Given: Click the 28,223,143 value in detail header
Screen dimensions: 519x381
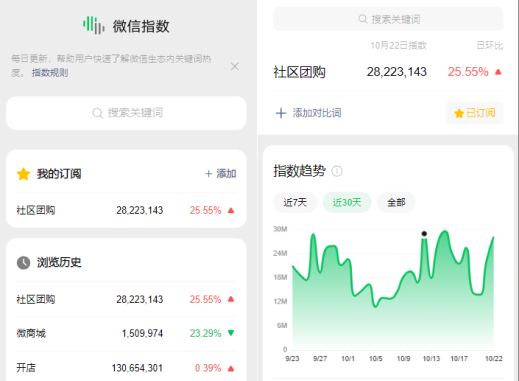Looking at the screenshot, I should click(397, 72).
